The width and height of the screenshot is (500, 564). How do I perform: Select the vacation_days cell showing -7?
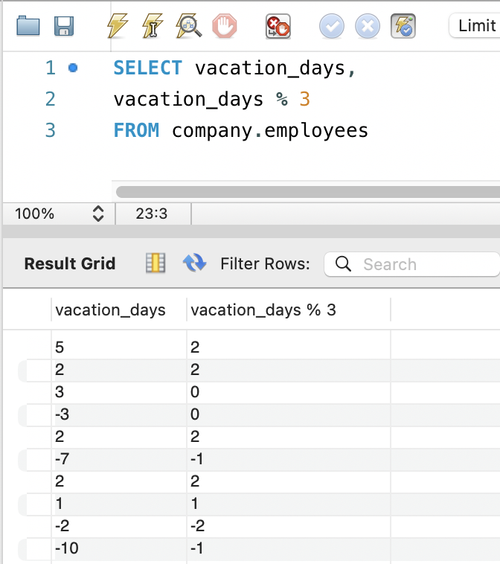[x=119, y=459]
